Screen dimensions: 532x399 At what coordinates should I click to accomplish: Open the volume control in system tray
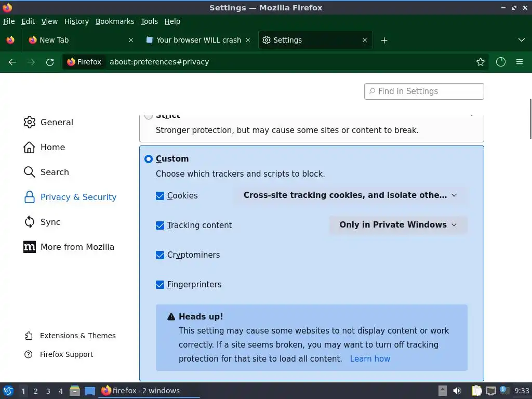(x=457, y=391)
